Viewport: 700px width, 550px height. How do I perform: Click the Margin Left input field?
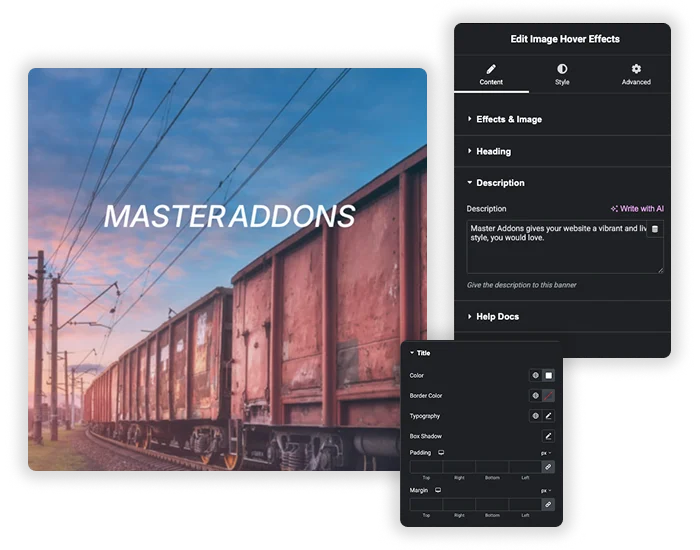point(525,504)
